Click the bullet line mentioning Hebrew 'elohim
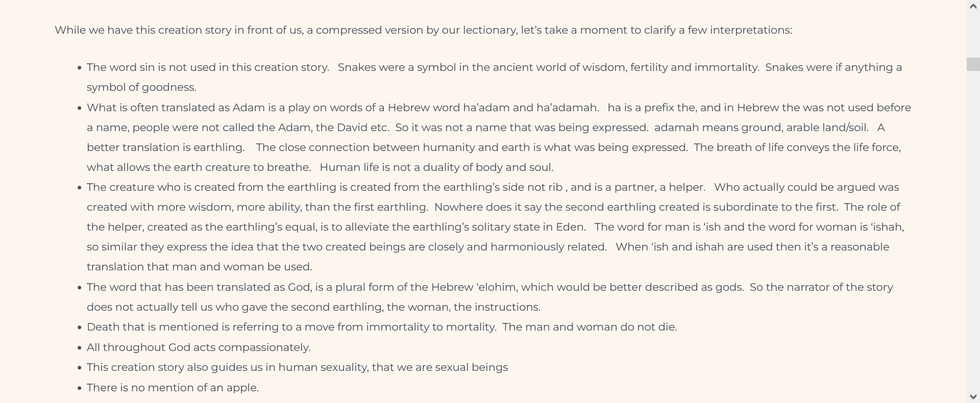 489,287
